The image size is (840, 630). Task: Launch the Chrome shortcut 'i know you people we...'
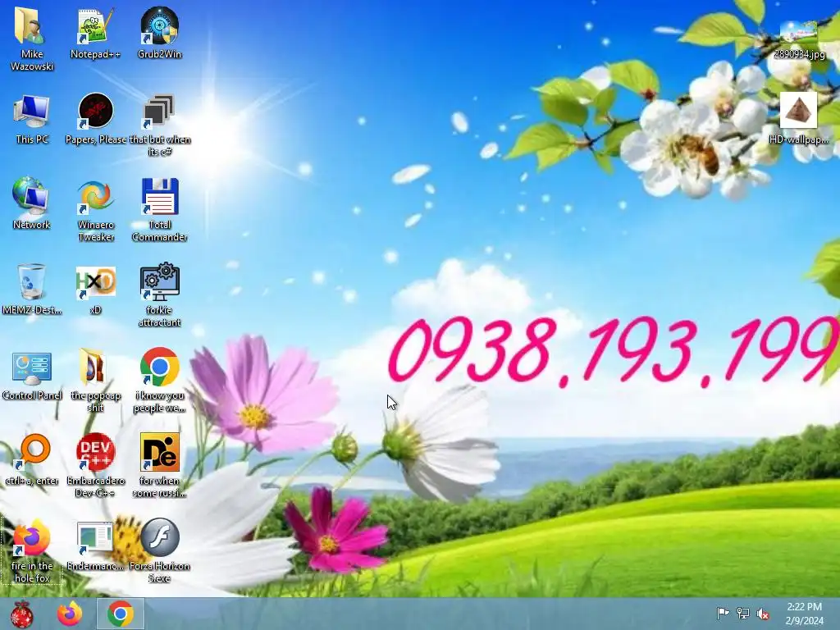click(159, 380)
